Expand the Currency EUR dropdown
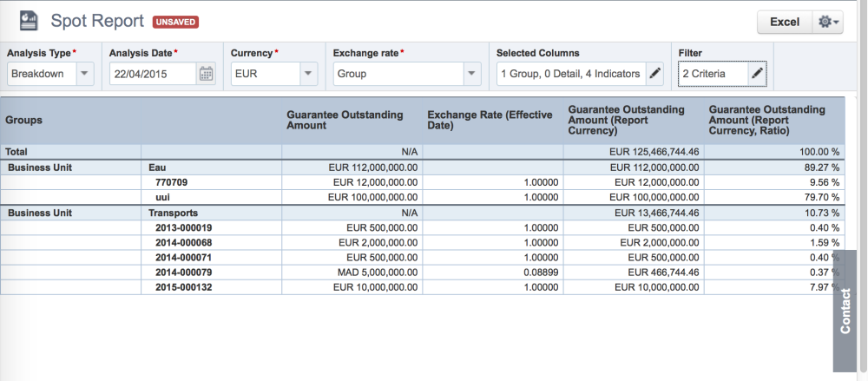The width and height of the screenshot is (868, 381). (308, 74)
